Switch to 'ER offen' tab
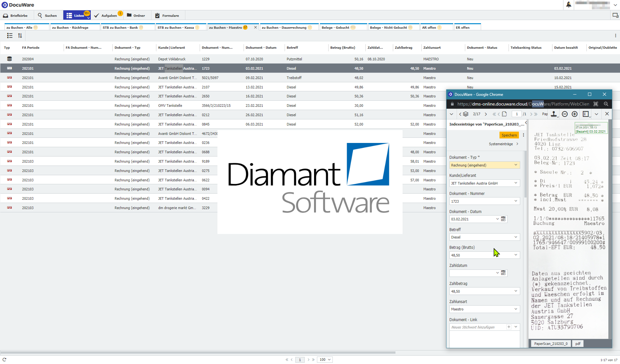620x364 pixels. coord(467,27)
